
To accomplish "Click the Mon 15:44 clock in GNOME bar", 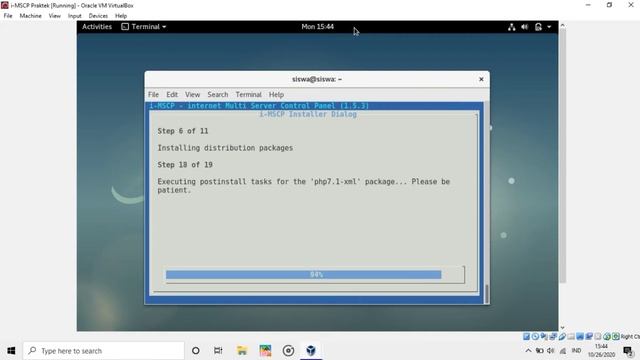I will point(318,27).
